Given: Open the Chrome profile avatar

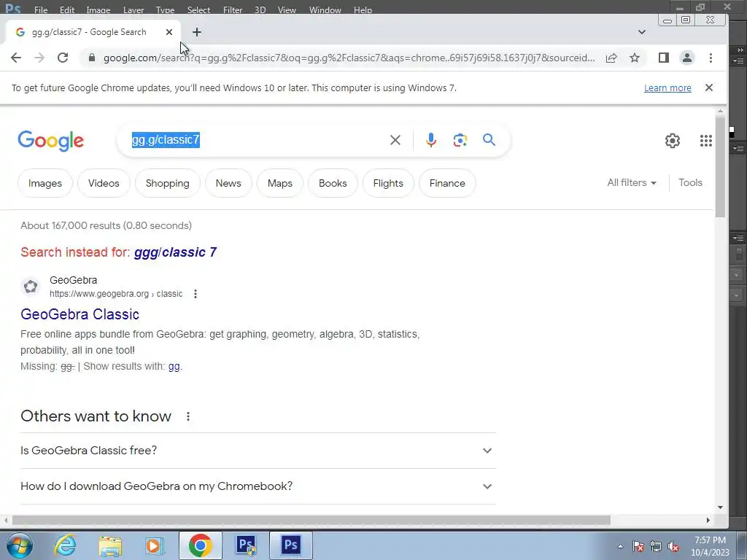Looking at the screenshot, I should [687, 58].
